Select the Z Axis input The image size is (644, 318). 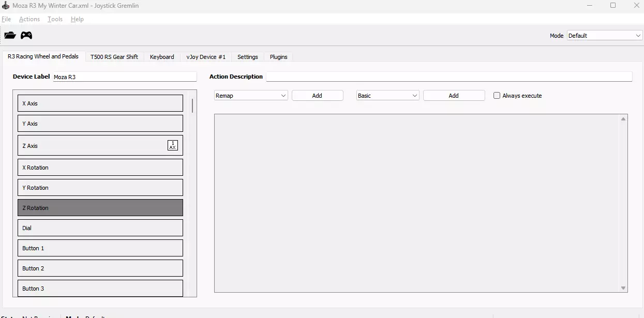(100, 145)
